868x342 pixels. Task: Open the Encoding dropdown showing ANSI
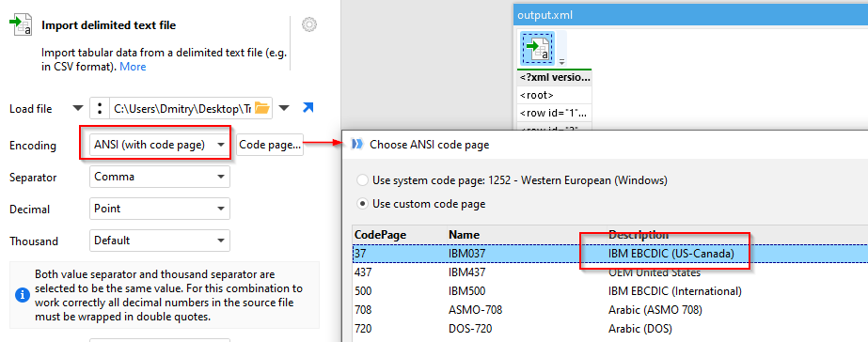160,145
